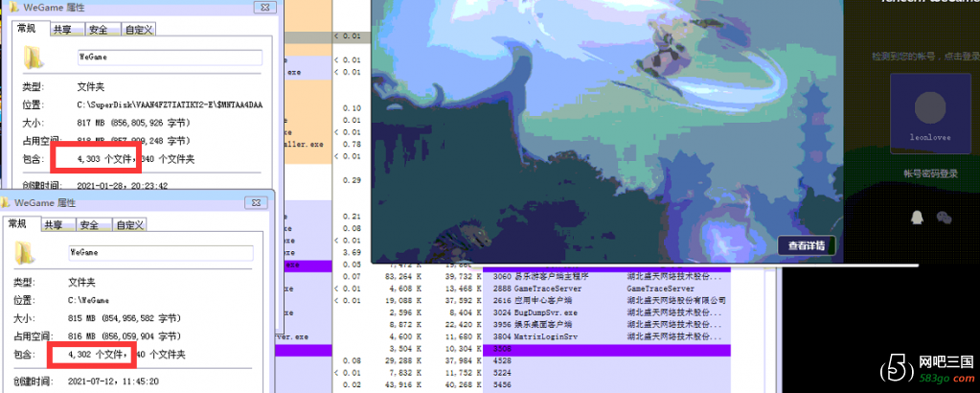Click GameTraceServer company column cell
This screenshot has width=980, height=393.
click(x=661, y=289)
